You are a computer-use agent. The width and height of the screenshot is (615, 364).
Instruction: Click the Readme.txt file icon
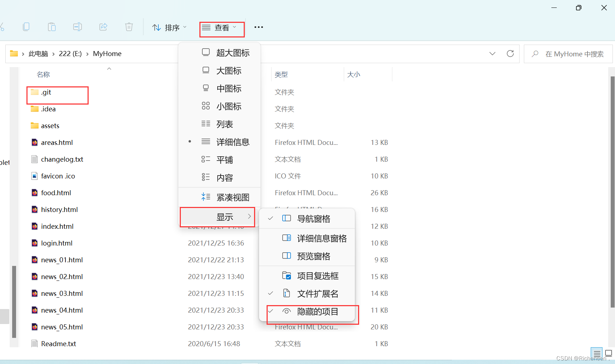point(35,344)
